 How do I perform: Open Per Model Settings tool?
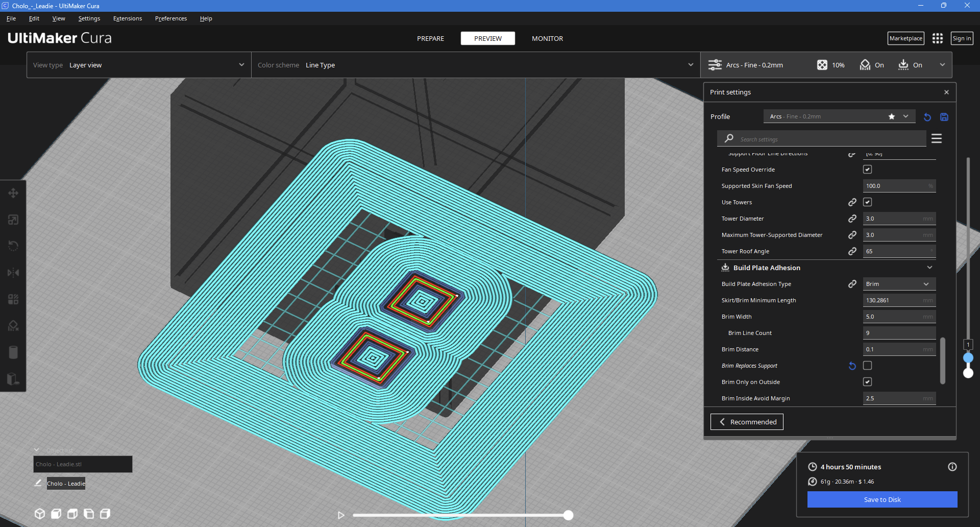(13, 299)
